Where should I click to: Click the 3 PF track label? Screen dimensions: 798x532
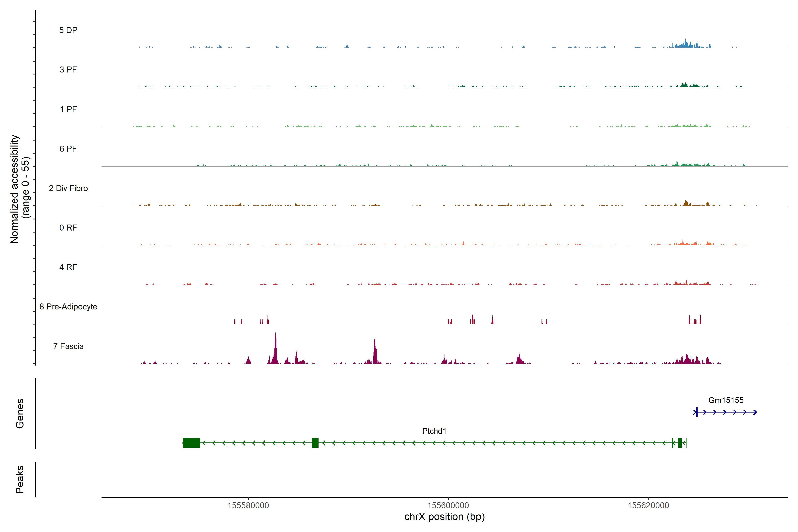[x=68, y=70]
